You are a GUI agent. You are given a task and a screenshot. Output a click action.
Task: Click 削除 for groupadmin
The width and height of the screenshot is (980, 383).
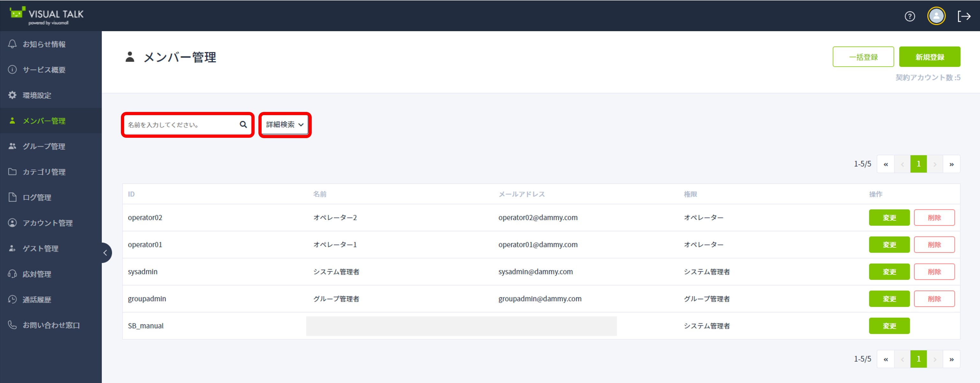click(x=934, y=298)
